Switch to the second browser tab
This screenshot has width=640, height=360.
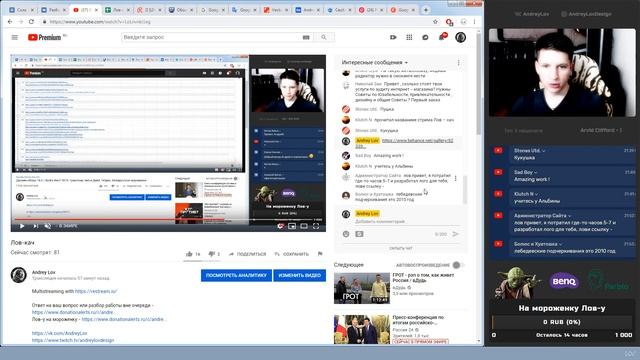tap(52, 10)
